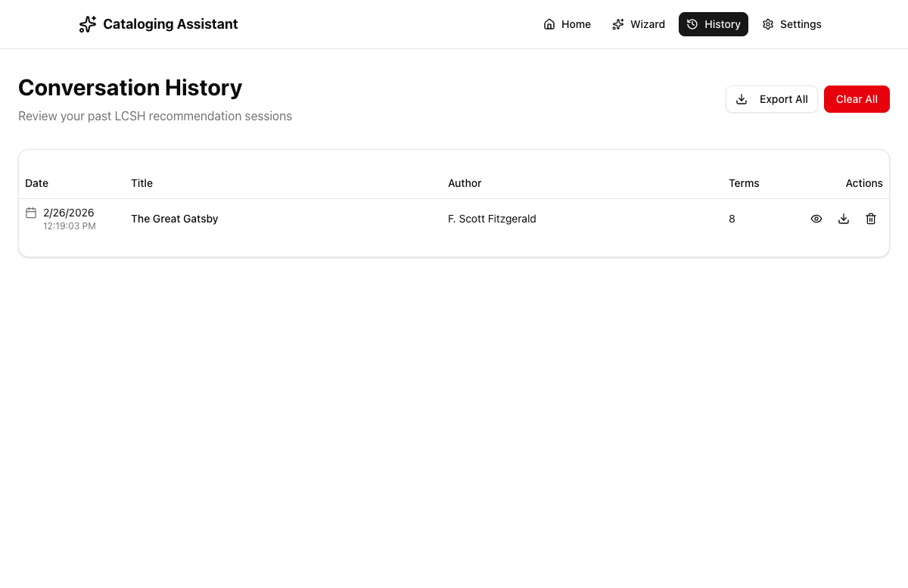Select the Title column header

[x=141, y=183]
